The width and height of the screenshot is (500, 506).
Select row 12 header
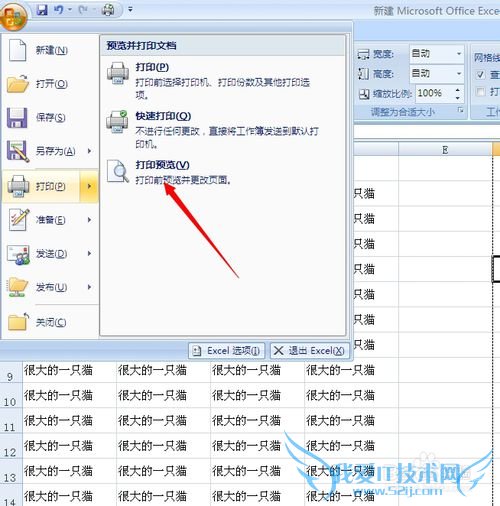(11, 447)
